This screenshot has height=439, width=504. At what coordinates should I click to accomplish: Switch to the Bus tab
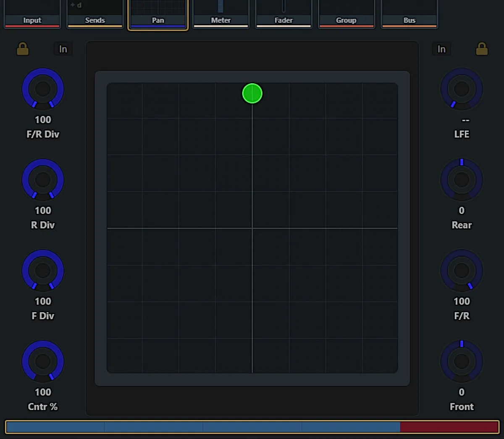pos(409,15)
